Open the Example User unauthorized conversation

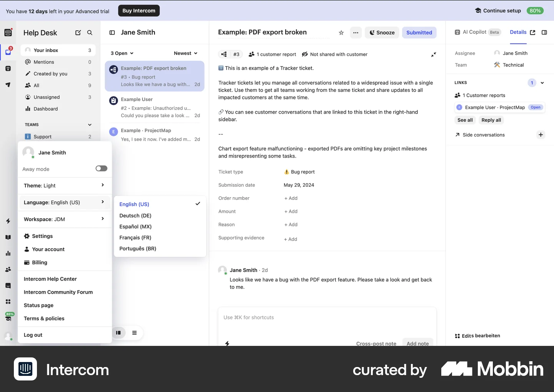coord(155,107)
